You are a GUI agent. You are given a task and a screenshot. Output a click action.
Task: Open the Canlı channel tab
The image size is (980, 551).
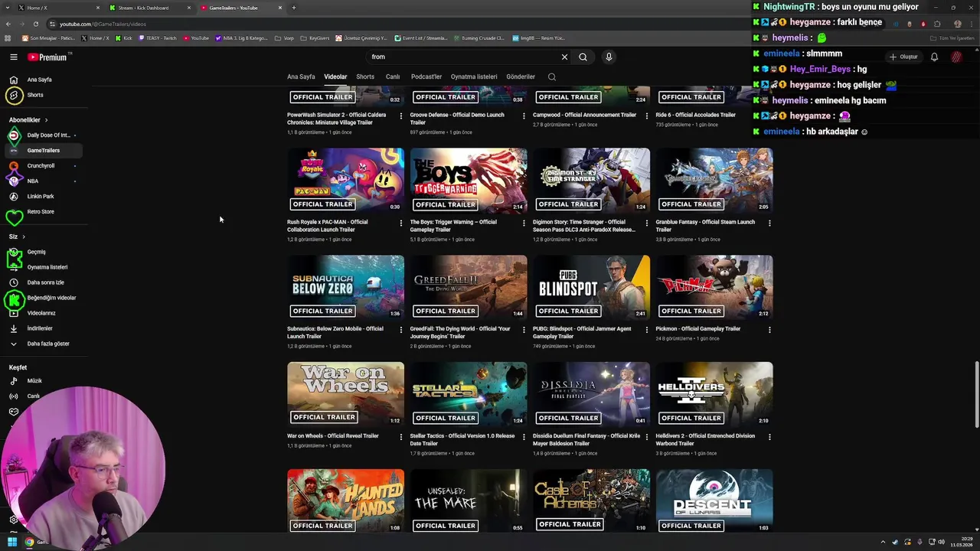click(x=393, y=77)
